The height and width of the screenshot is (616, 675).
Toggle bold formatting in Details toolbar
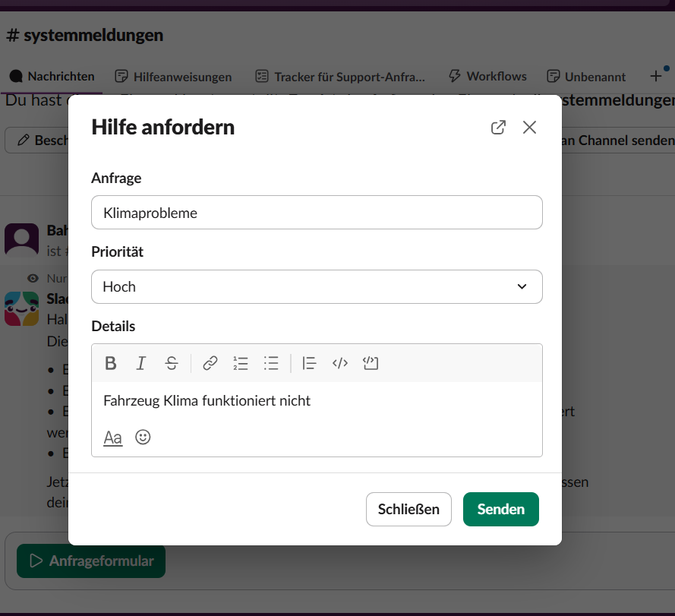(x=111, y=363)
